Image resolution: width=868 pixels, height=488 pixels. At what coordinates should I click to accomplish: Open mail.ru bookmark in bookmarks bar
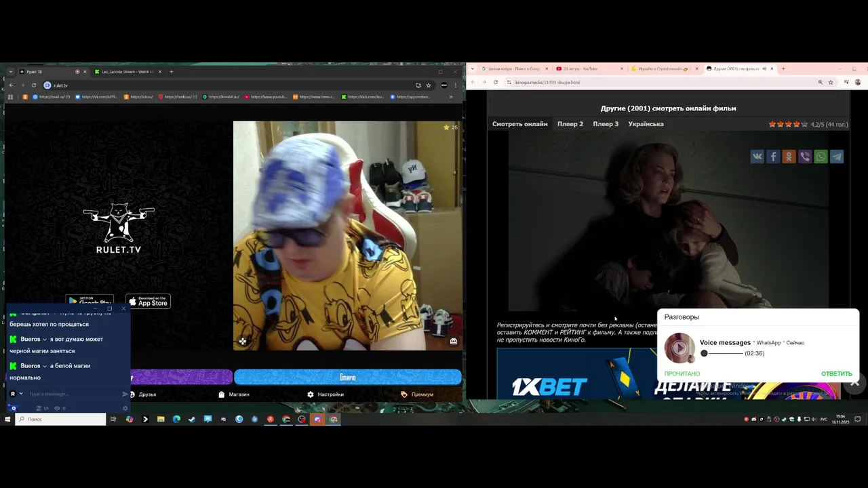point(50,97)
